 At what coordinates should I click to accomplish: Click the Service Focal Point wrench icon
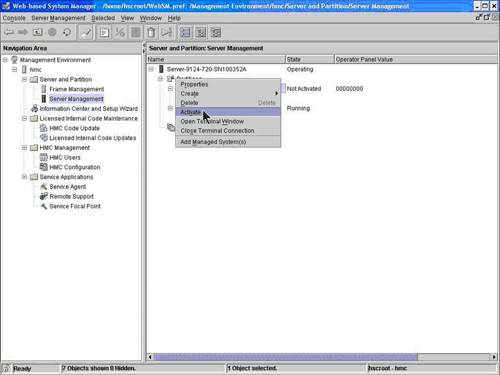[43, 206]
